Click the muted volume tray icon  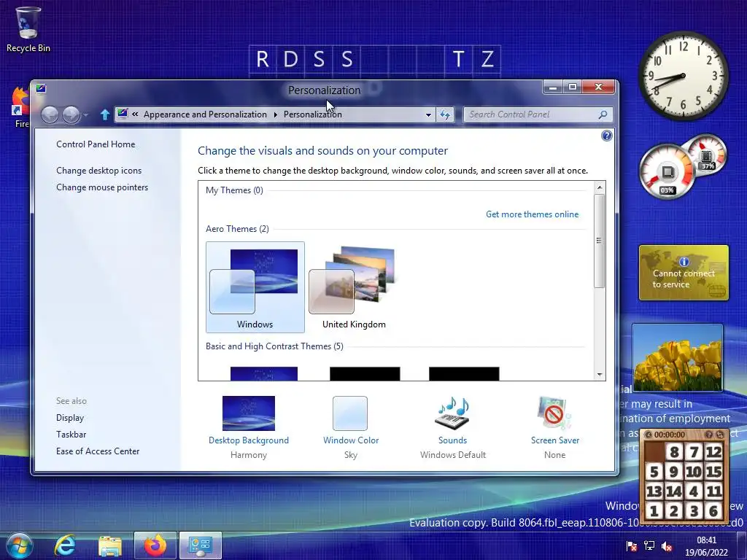pos(667,546)
